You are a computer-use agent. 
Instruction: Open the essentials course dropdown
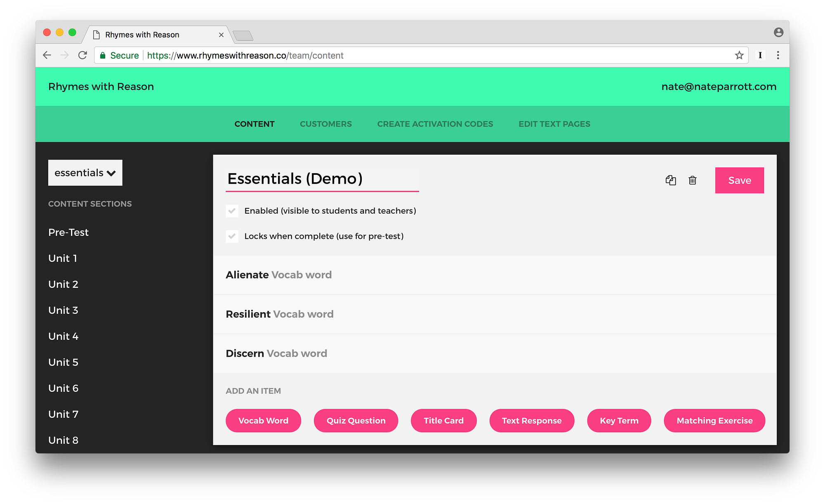click(85, 173)
